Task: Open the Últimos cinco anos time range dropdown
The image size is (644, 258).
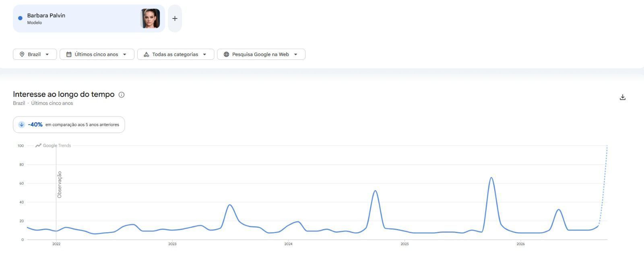Action: (x=97, y=54)
